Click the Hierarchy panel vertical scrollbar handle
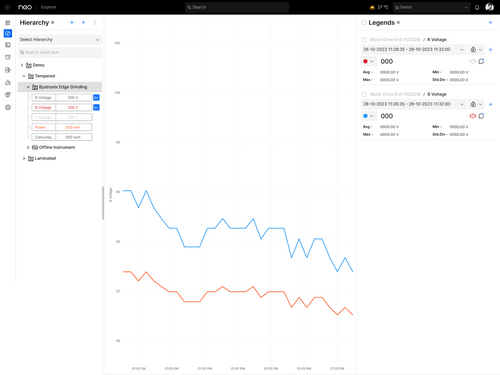 point(103,203)
